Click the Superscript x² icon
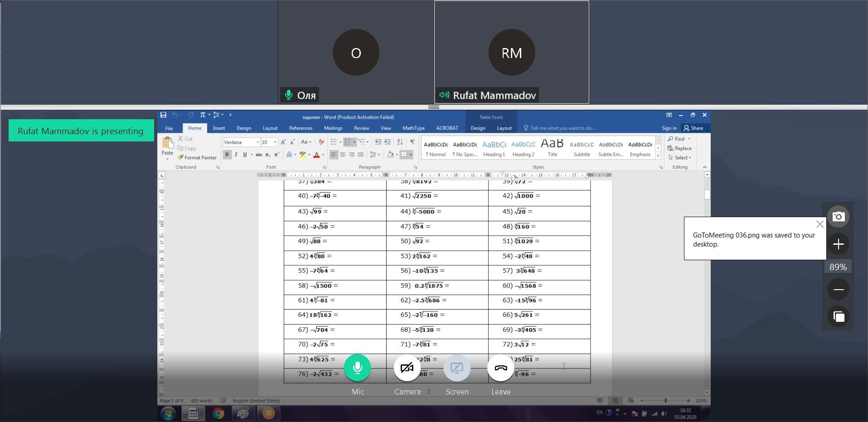This screenshot has height=422, width=868. (276, 155)
